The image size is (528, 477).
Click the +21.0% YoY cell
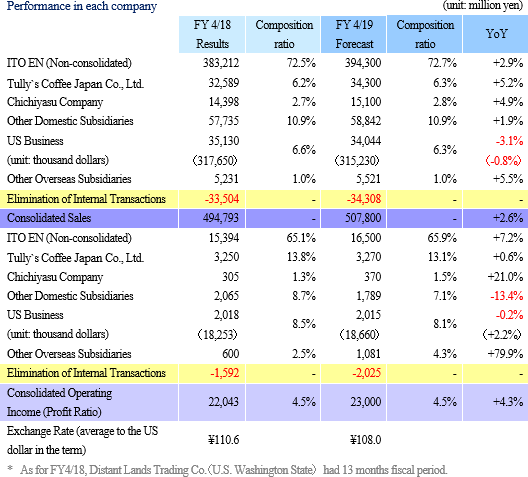tap(505, 277)
